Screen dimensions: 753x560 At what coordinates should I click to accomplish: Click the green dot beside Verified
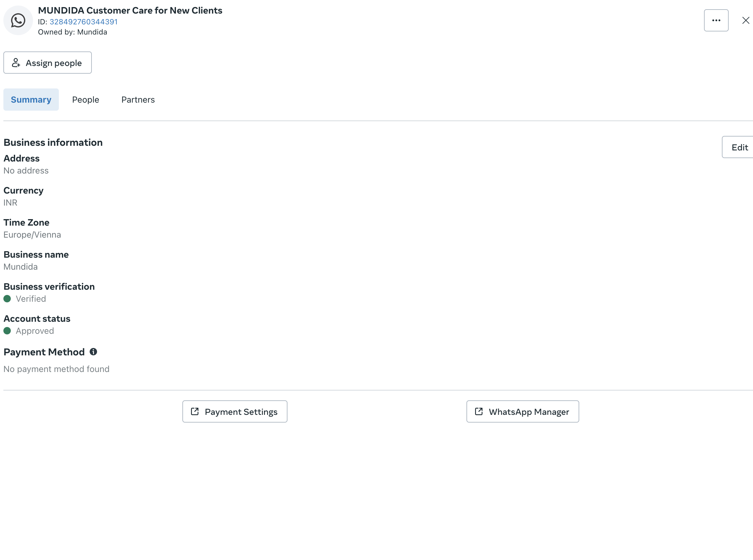pos(7,299)
